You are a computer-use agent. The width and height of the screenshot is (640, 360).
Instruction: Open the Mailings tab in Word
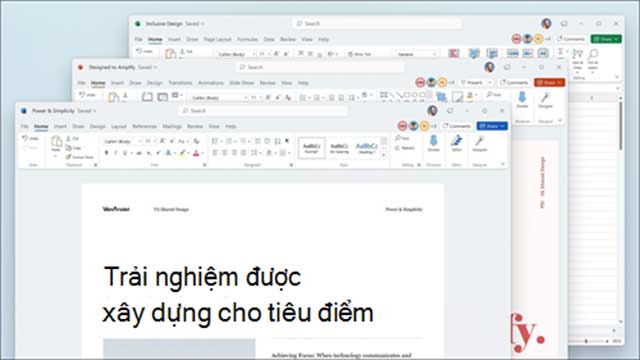pos(172,127)
